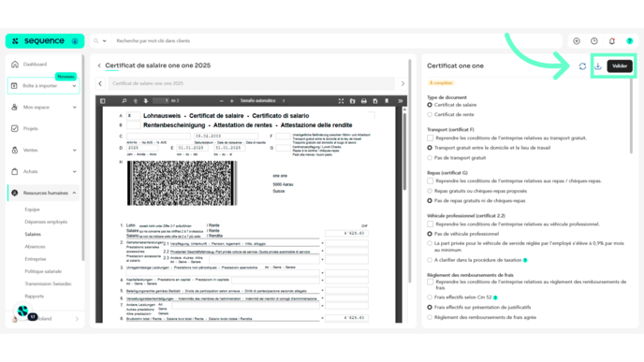Open a file in PDF viewer
This screenshot has height=362, width=644.
(x=352, y=101)
